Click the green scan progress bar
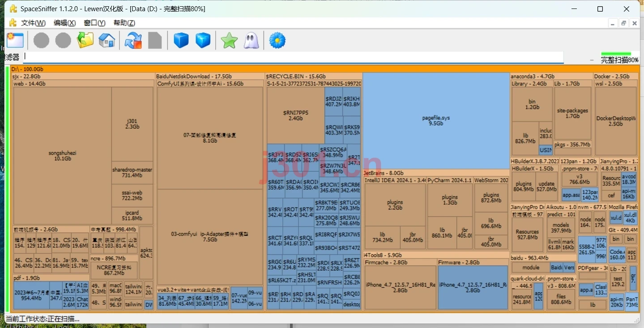 click(616, 54)
